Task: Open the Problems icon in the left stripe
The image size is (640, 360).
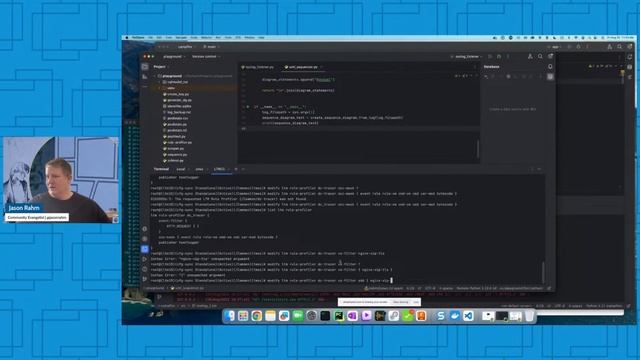Action: pyautogui.click(x=145, y=269)
